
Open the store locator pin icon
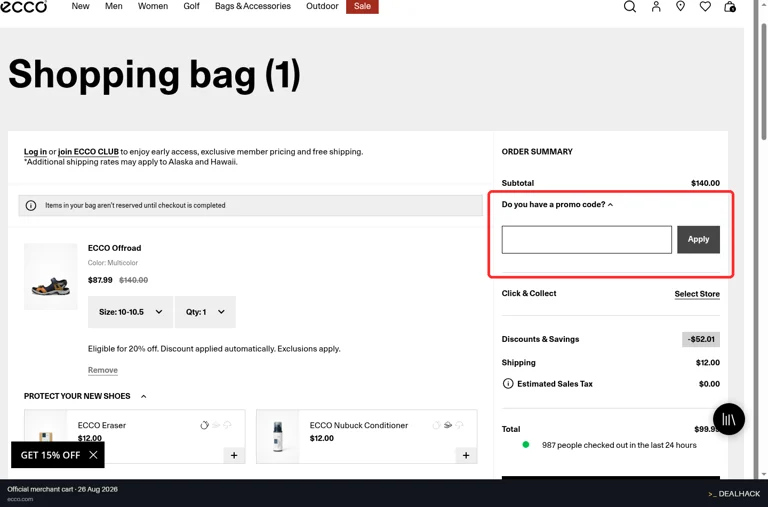click(x=680, y=6)
